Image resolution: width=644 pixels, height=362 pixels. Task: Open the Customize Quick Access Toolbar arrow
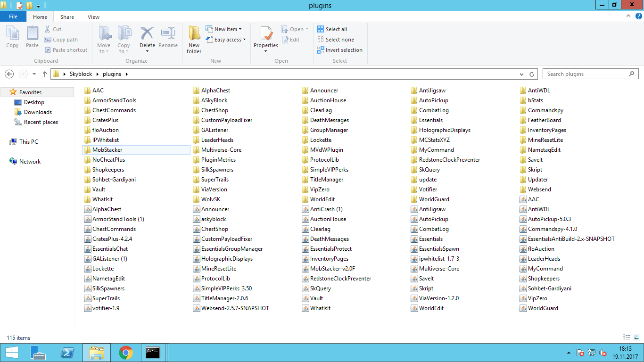(x=38, y=6)
